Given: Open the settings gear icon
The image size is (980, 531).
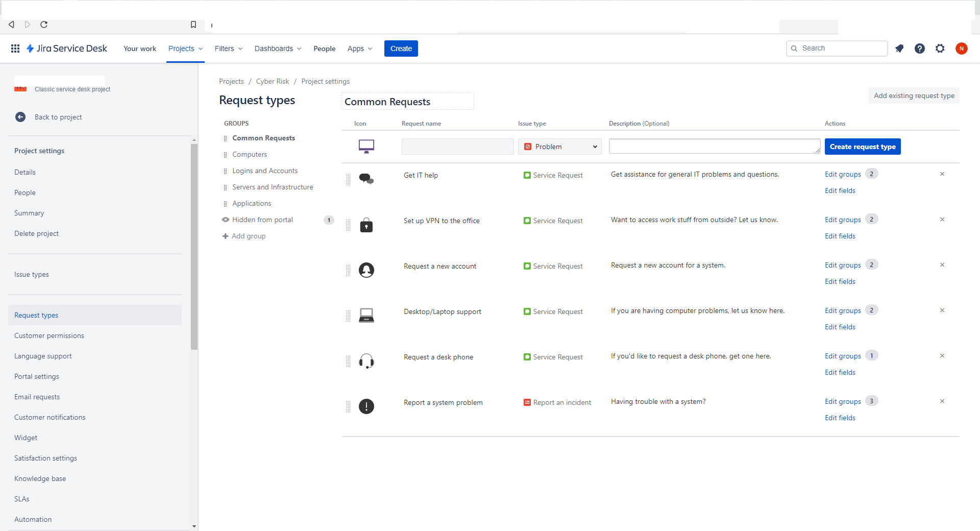Looking at the screenshot, I should [940, 49].
